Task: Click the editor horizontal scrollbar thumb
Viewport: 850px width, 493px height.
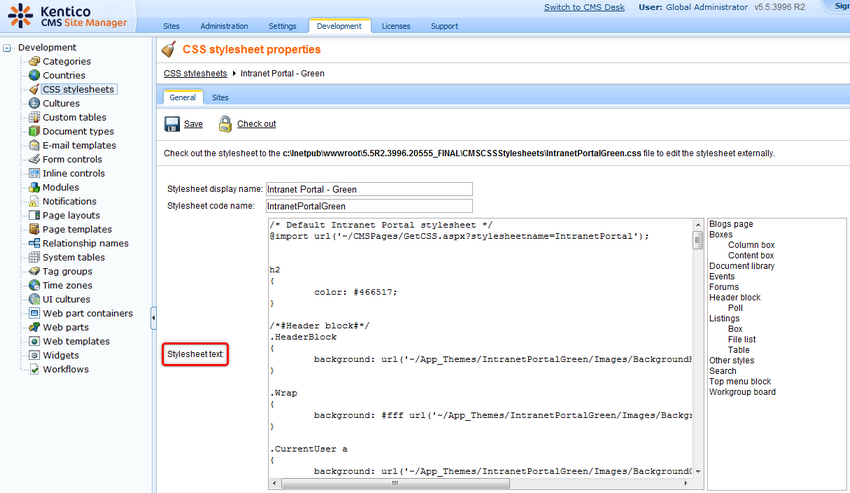Action: tap(395, 483)
